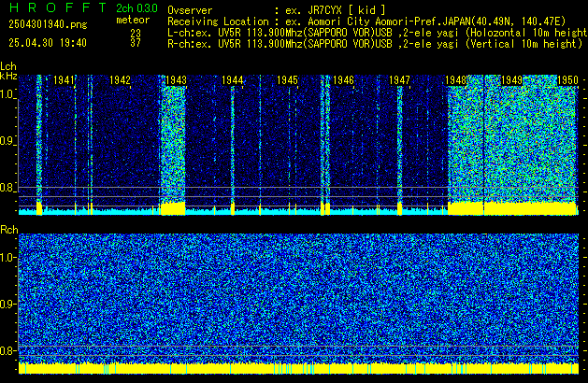The height and width of the screenshot is (383, 588).
Task: Click the 0.8 frequency label on Rch
Action: click(x=7, y=350)
